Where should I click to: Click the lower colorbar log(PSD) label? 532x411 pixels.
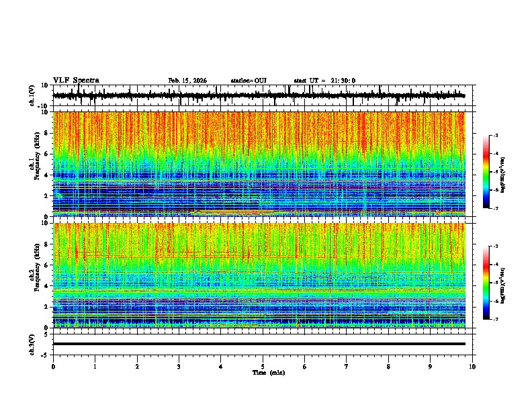coord(502,285)
